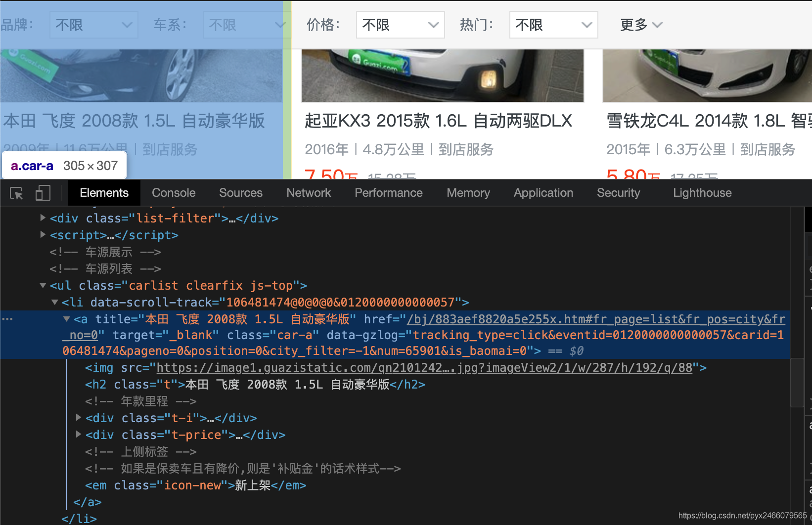812x525 pixels.
Task: Open the Application tab
Action: click(x=543, y=193)
